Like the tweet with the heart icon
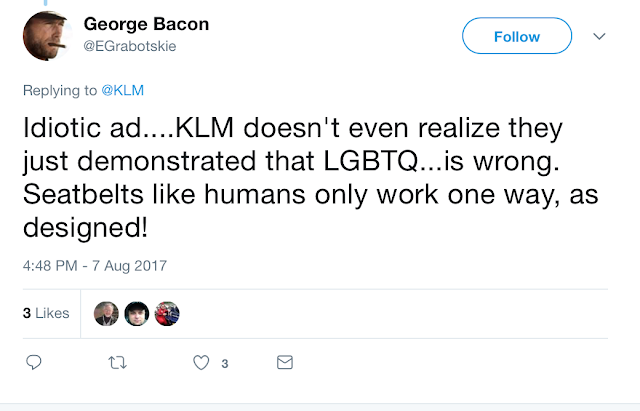Screen dimensions: 640x411 pyautogui.click(x=200, y=362)
